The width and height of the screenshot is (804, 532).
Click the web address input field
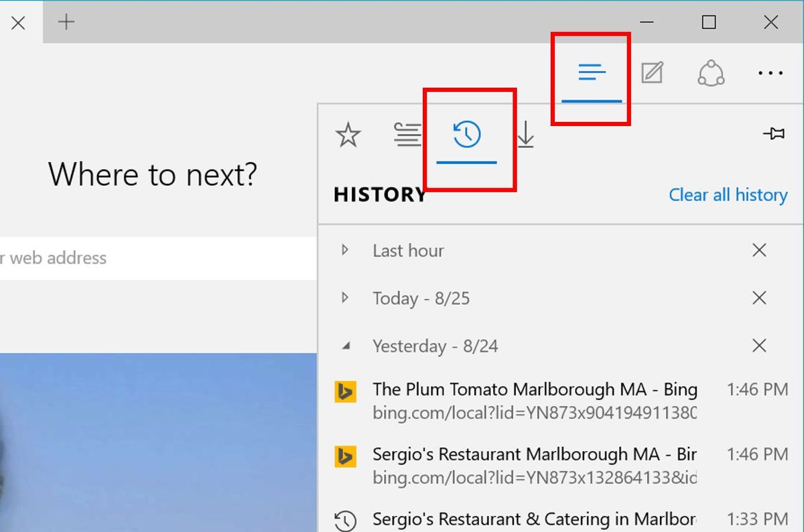coord(134,258)
